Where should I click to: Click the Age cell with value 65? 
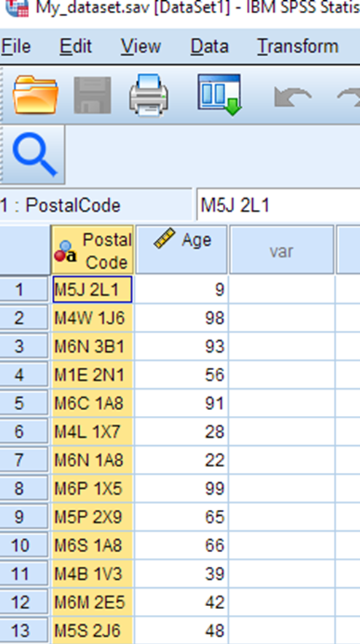click(x=181, y=517)
